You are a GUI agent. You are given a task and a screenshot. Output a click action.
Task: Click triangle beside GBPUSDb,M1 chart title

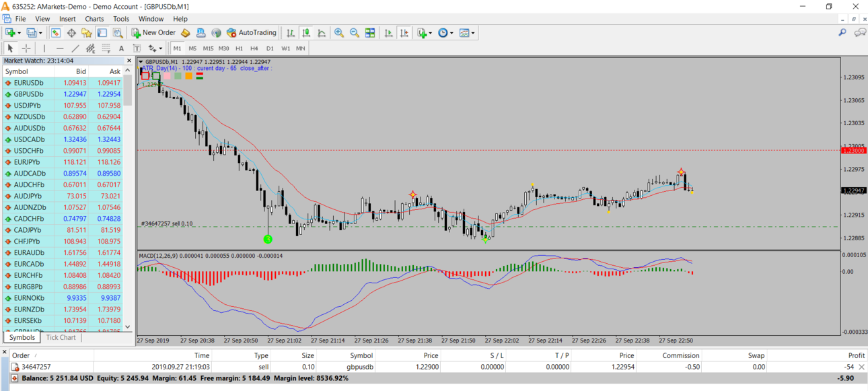click(x=141, y=62)
